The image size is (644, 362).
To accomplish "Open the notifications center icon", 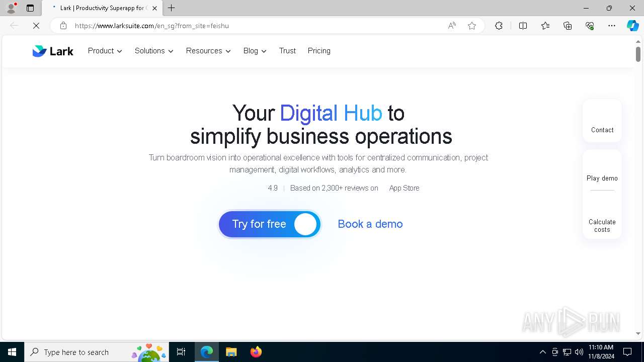I will click(x=627, y=352).
